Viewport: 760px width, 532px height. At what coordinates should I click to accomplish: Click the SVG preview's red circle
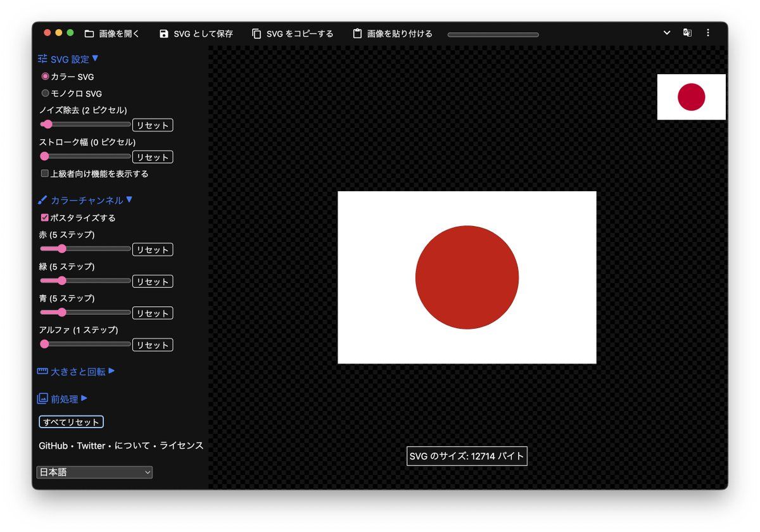click(467, 277)
